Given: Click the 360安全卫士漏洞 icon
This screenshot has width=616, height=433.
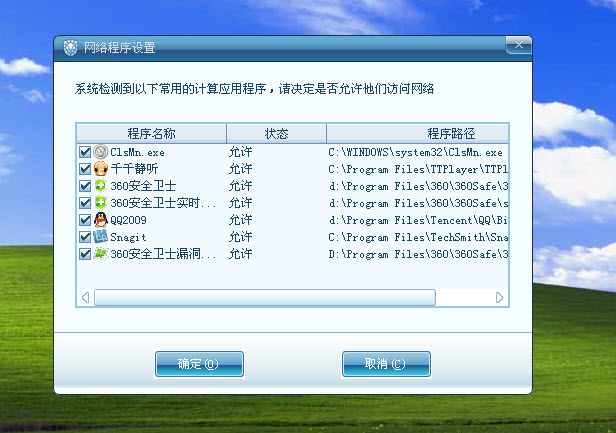Looking at the screenshot, I should (x=101, y=253).
